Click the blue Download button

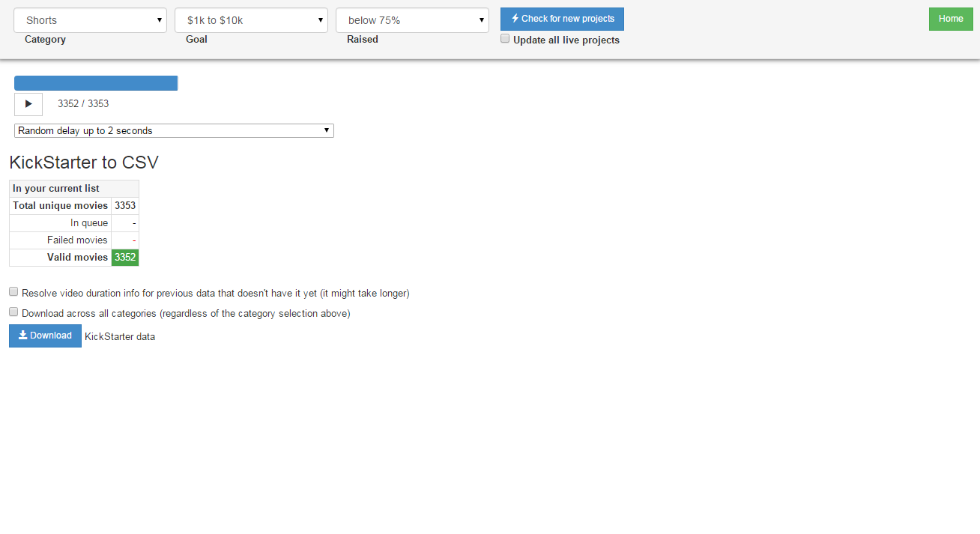[45, 336]
